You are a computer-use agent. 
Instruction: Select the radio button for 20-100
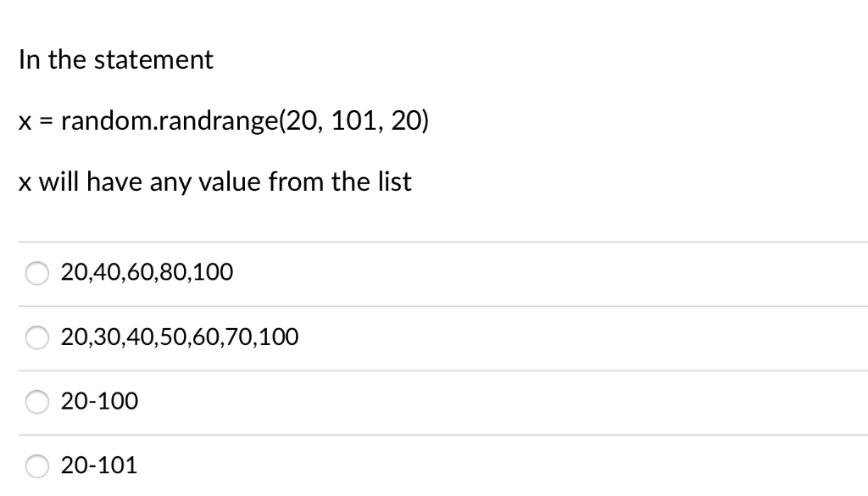tap(36, 402)
